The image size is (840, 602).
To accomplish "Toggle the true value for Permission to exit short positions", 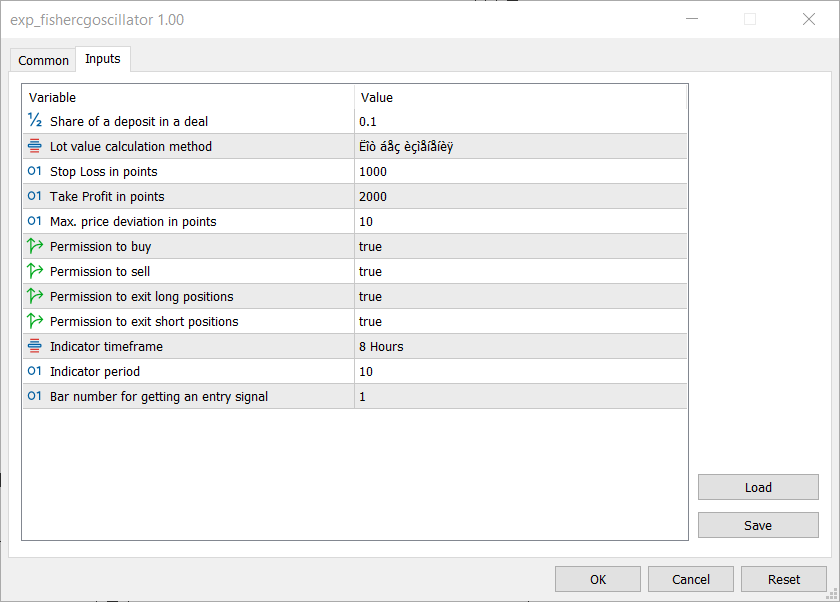I will click(520, 321).
